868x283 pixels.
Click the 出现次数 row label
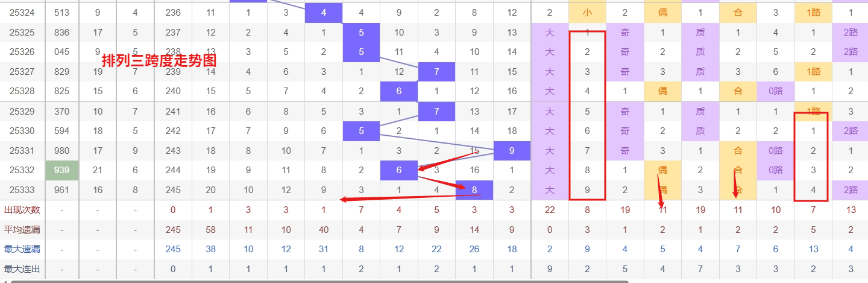pos(22,210)
